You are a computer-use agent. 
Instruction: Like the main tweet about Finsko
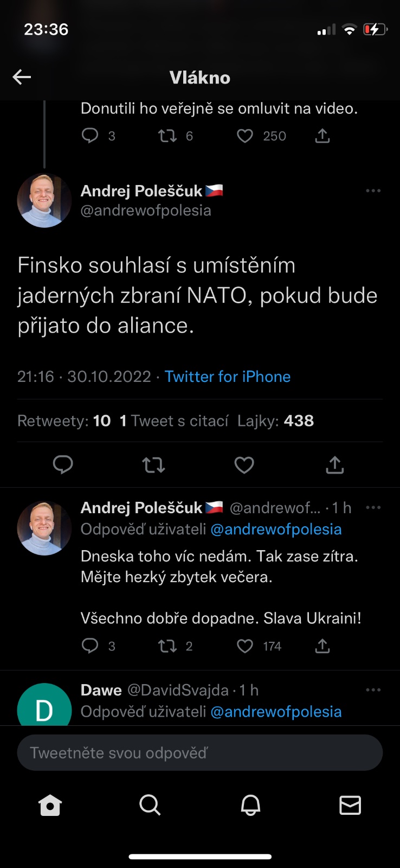tap(244, 465)
